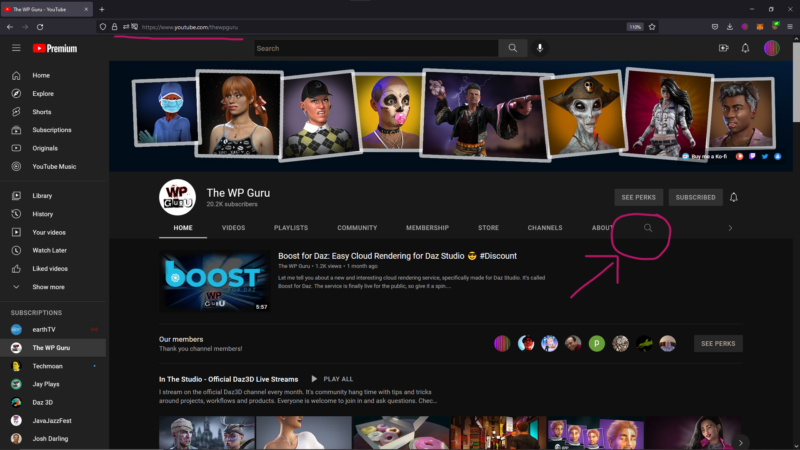Reload the page in the browser
Viewport: 800px width, 450px height.
(40, 27)
